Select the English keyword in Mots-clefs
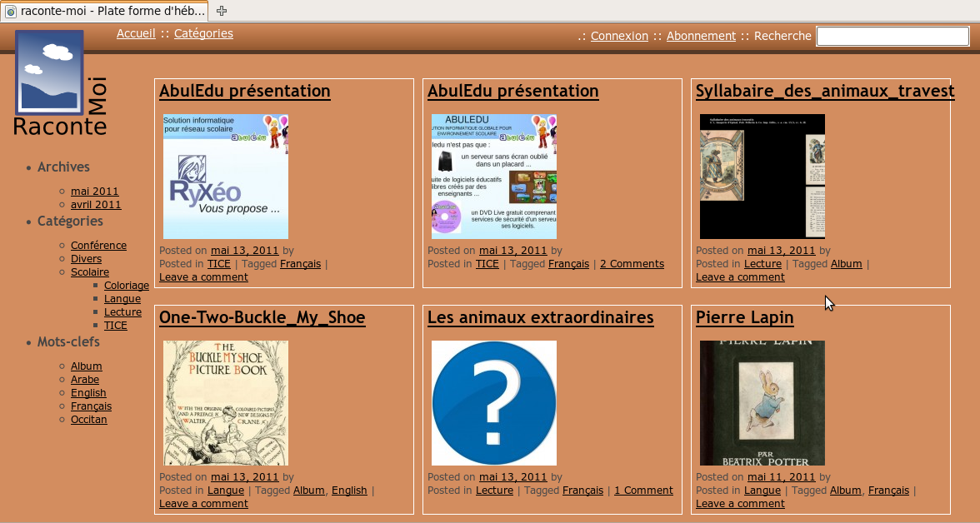980x523 pixels. point(88,393)
